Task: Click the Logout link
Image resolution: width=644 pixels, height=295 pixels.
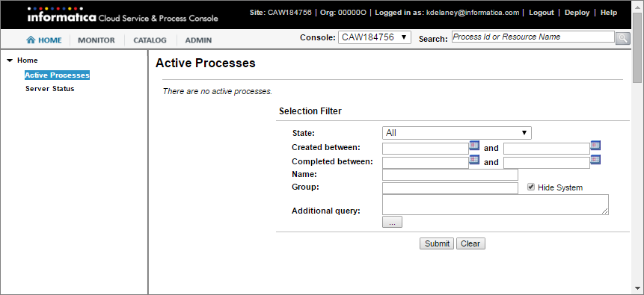Action: click(x=542, y=13)
